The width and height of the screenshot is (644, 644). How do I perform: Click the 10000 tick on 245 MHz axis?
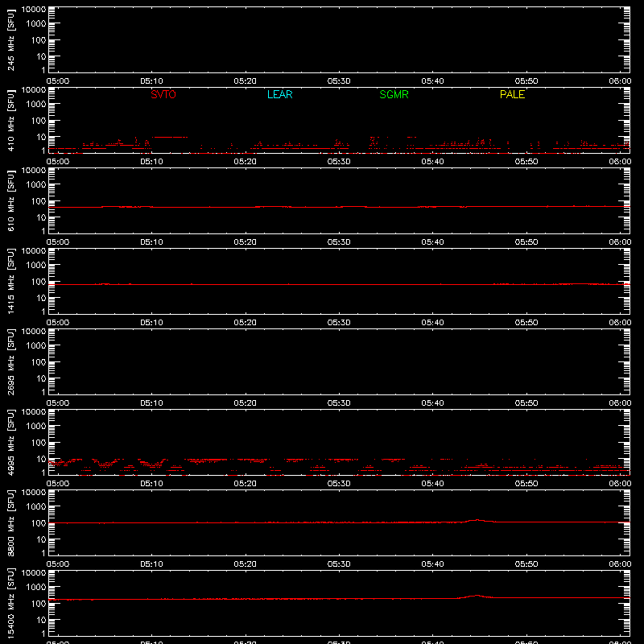coord(34,10)
